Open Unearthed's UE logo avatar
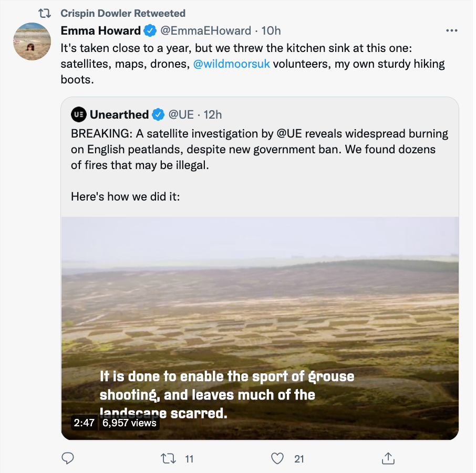The height and width of the screenshot is (473, 476). tap(79, 114)
